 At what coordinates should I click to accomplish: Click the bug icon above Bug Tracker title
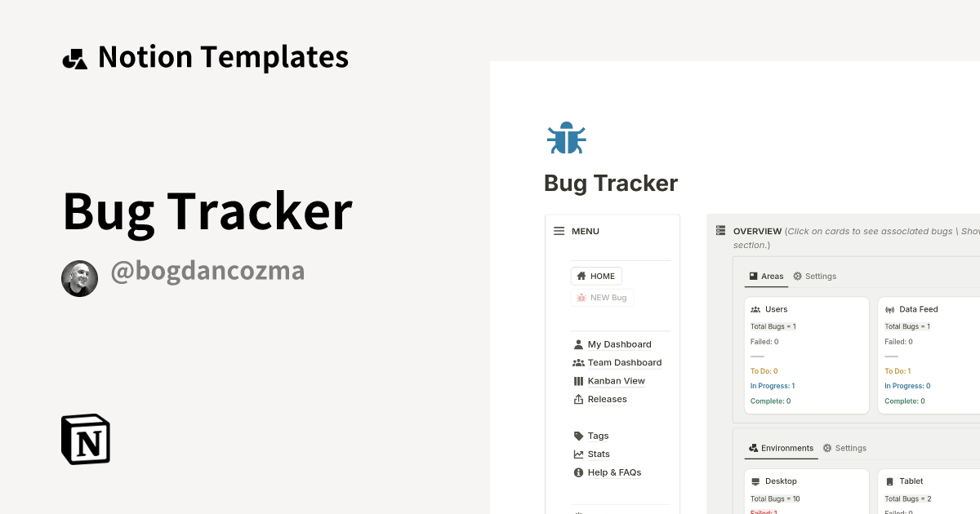567,137
